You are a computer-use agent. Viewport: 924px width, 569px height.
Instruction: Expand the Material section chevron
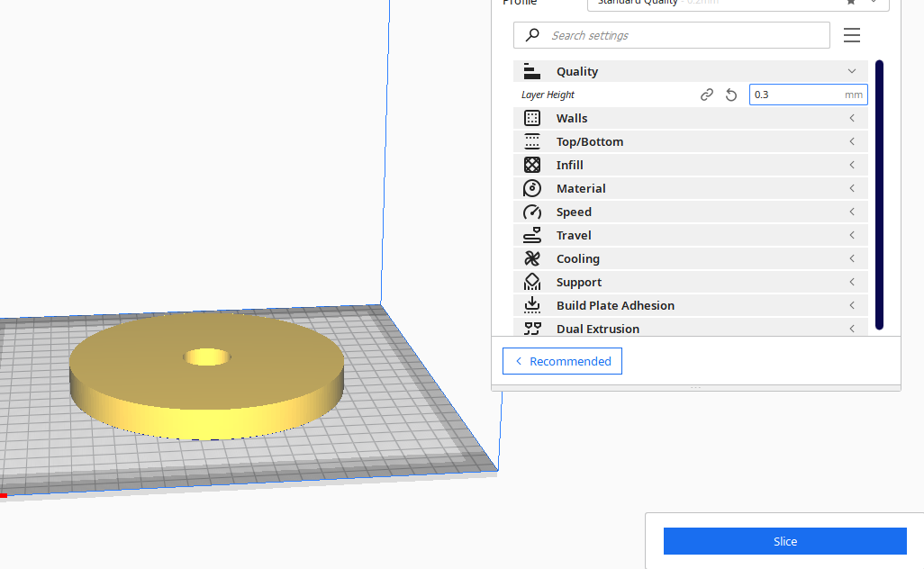(852, 188)
